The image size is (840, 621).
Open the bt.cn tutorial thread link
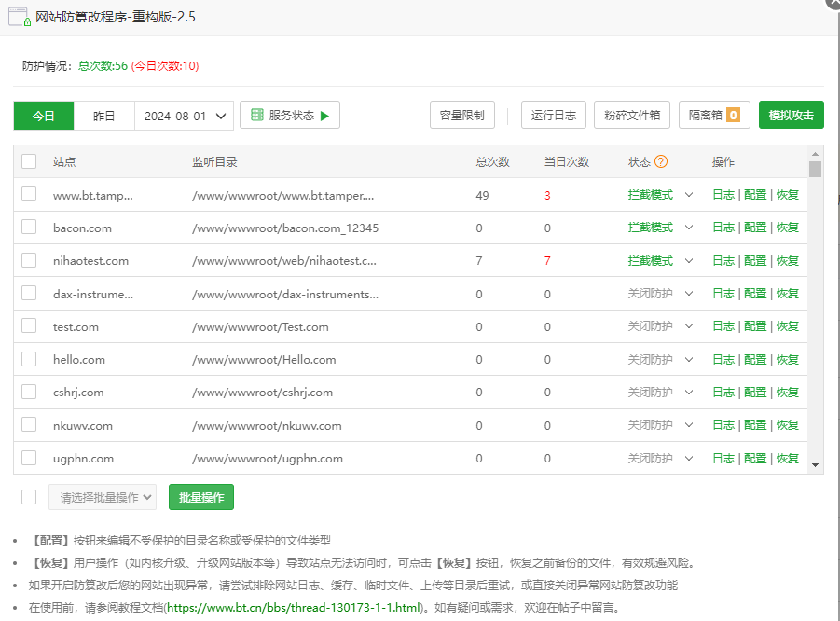coord(294,608)
